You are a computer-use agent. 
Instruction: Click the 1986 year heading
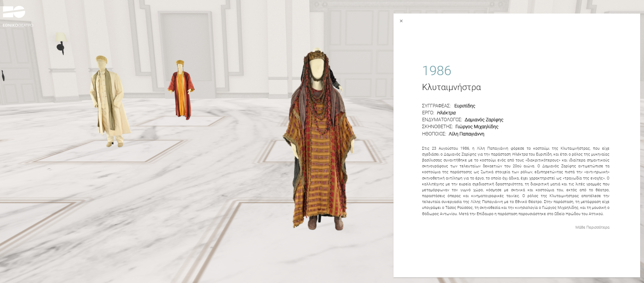437,71
